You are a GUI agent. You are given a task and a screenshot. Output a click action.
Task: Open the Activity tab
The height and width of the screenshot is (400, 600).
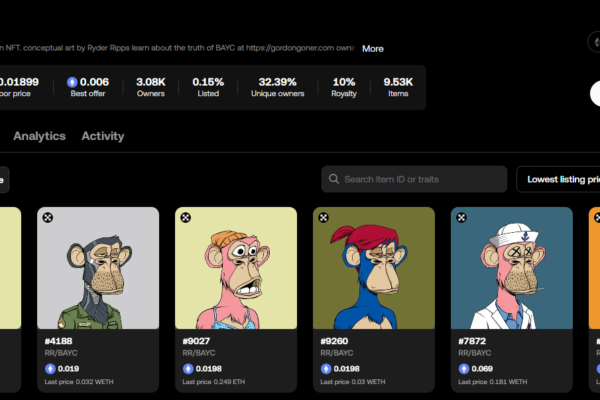(103, 136)
